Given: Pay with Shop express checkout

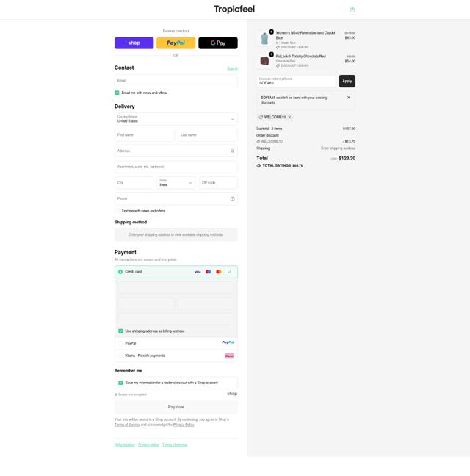Looking at the screenshot, I should tap(134, 43).
